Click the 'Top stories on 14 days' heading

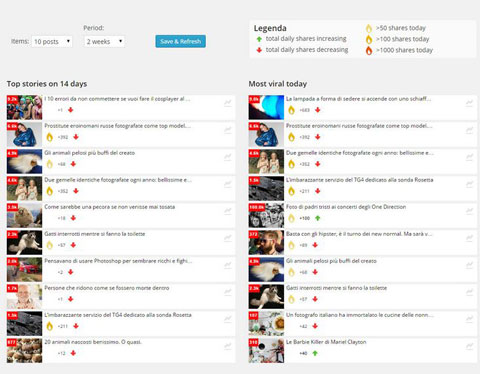coord(47,84)
